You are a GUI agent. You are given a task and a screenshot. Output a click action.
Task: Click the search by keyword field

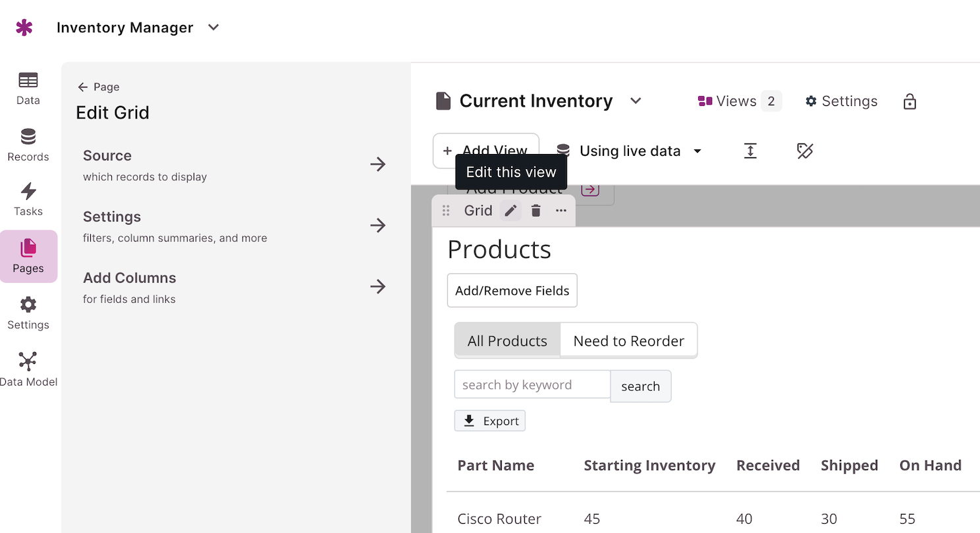tap(532, 385)
